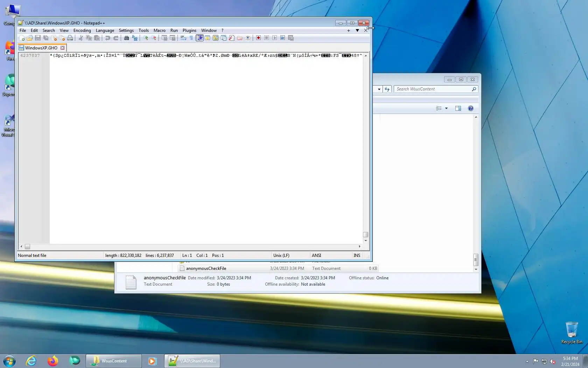Click the INS indicator in status bar
The image size is (588, 368).
pos(357,255)
